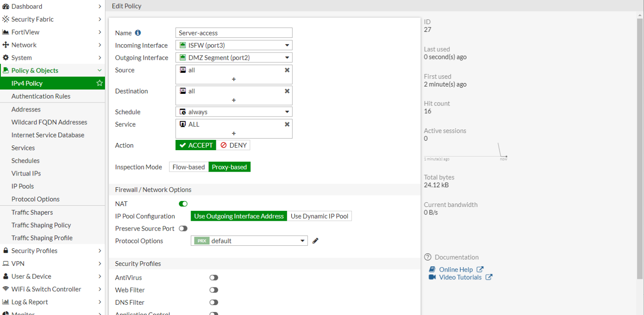644x315 pixels.
Task: Click the Network arrows icon
Action: click(x=6, y=45)
